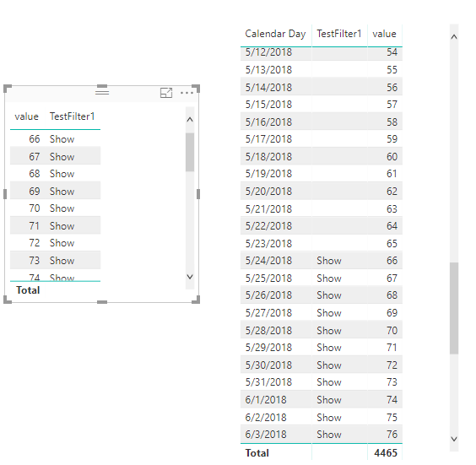Click total value 4465
Image resolution: width=476 pixels, height=465 pixels.
pyautogui.click(x=386, y=453)
